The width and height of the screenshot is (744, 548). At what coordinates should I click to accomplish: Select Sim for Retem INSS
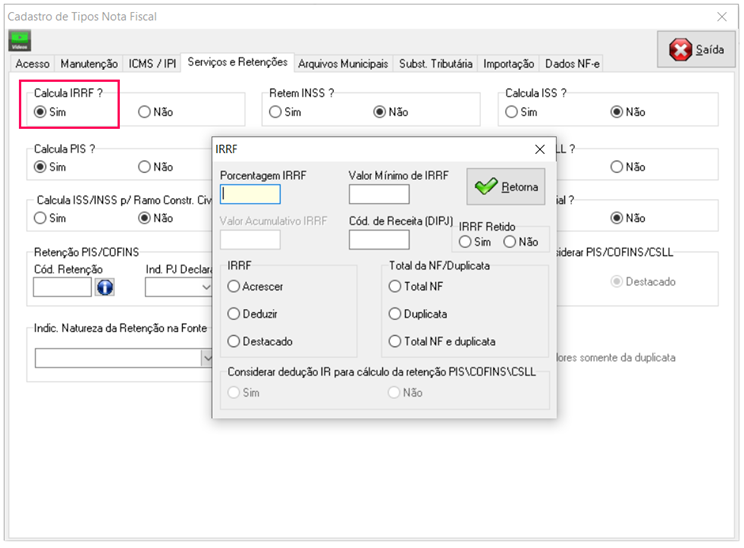click(276, 112)
